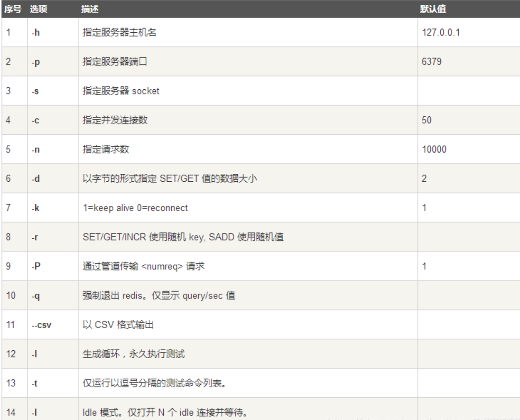Select the default value 127.0.0.1
The width and height of the screenshot is (520, 420).
point(441,32)
